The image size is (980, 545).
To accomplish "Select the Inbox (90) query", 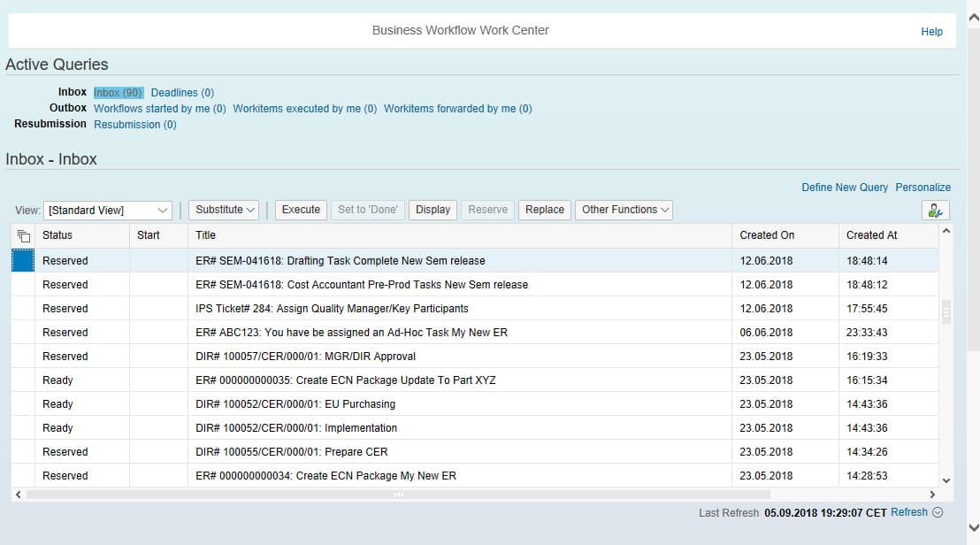I will coord(118,92).
